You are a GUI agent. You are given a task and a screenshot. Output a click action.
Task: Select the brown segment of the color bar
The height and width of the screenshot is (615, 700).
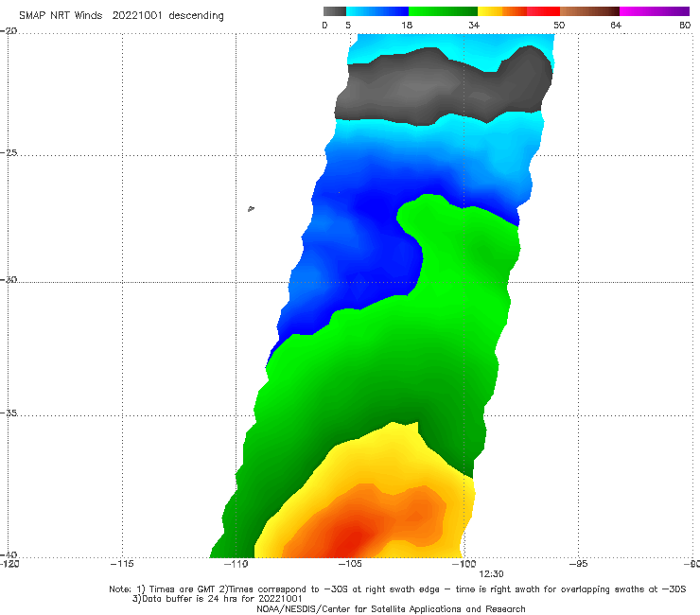[589, 11]
